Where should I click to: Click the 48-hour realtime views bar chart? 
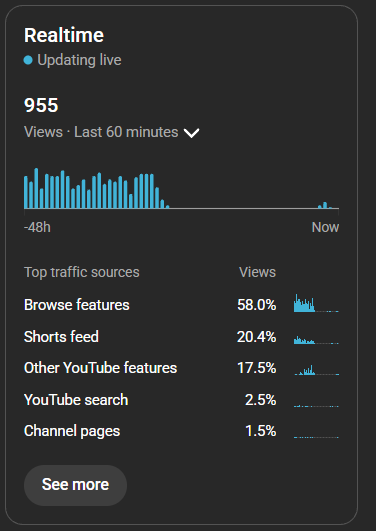(x=181, y=188)
